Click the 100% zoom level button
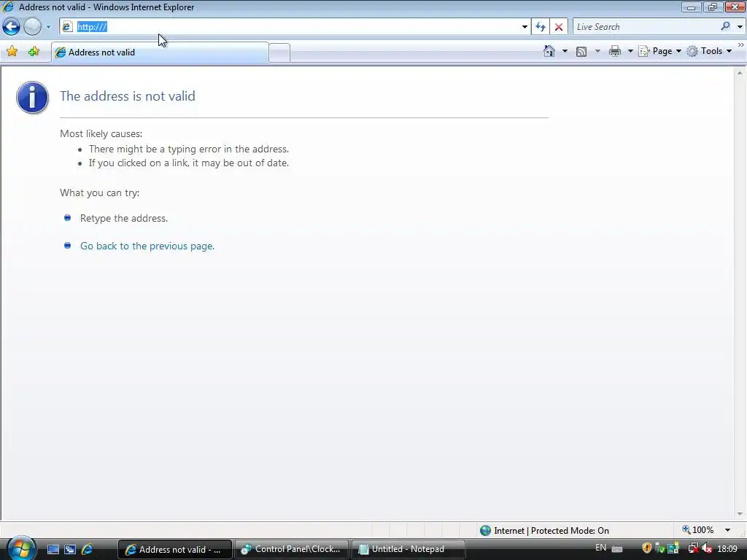The image size is (747, 560). click(698, 530)
